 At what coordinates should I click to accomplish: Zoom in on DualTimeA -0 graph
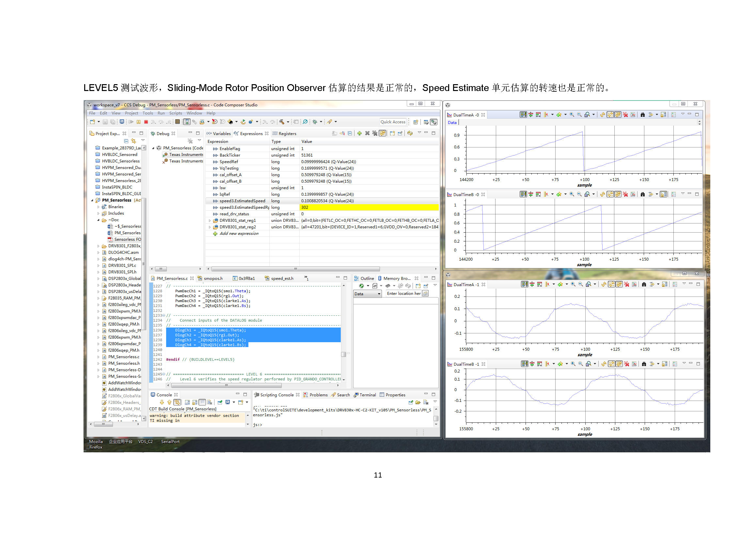click(x=572, y=115)
